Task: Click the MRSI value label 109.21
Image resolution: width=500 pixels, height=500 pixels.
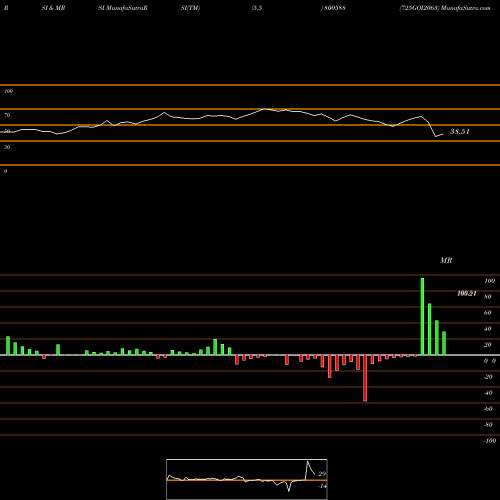Action: click(467, 293)
